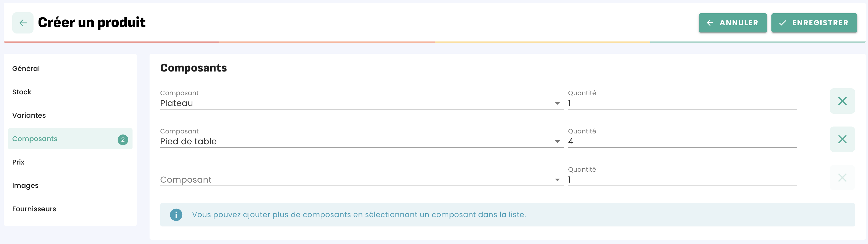
Task: Switch to the Stock section
Action: coord(22,92)
